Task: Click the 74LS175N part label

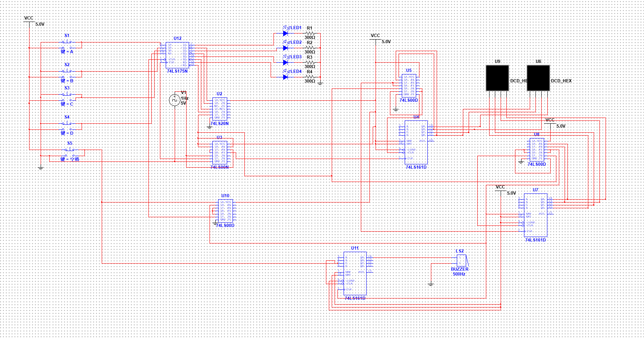Action: [x=177, y=71]
